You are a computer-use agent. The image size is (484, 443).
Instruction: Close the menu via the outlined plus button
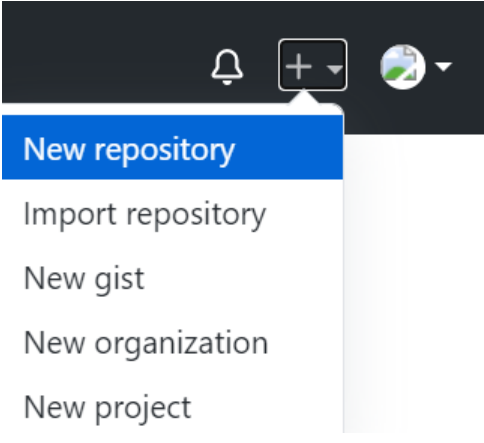[x=313, y=65]
